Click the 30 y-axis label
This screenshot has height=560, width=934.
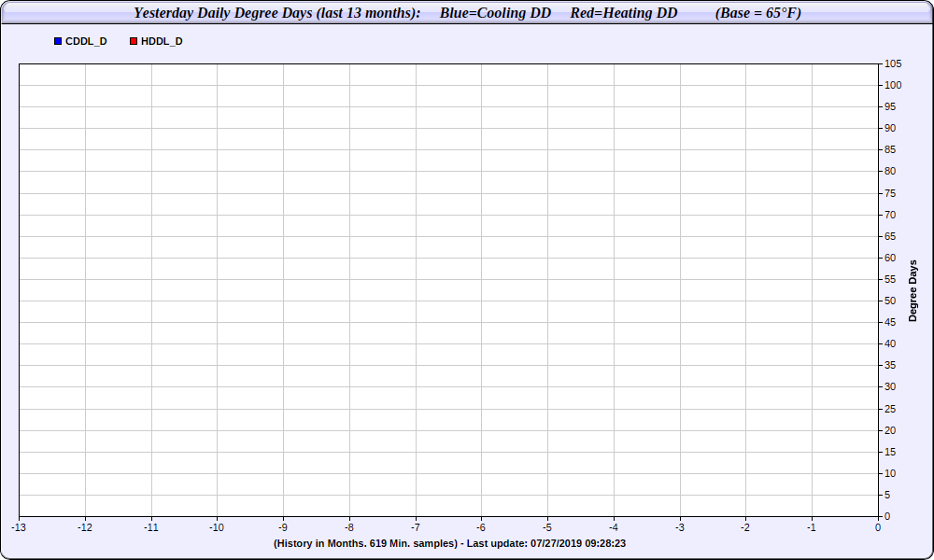click(890, 386)
